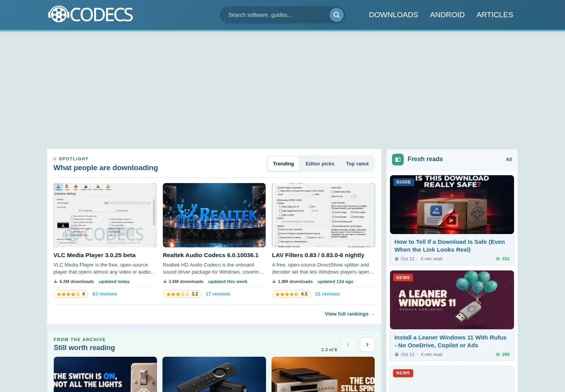The image size is (565, 392).
Task: Click the VLC 4.3M downloads icon
Action: [x=55, y=281]
